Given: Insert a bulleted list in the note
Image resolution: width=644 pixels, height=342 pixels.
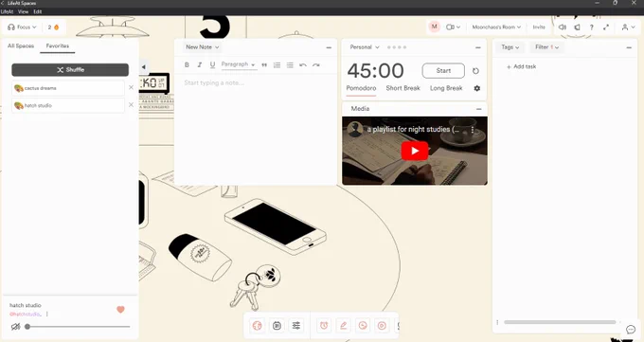Looking at the screenshot, I should point(290,65).
